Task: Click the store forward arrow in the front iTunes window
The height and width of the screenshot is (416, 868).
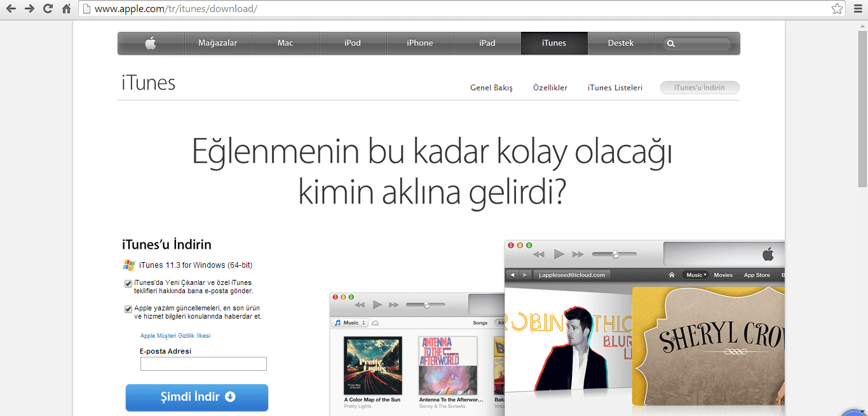Action: (x=525, y=275)
